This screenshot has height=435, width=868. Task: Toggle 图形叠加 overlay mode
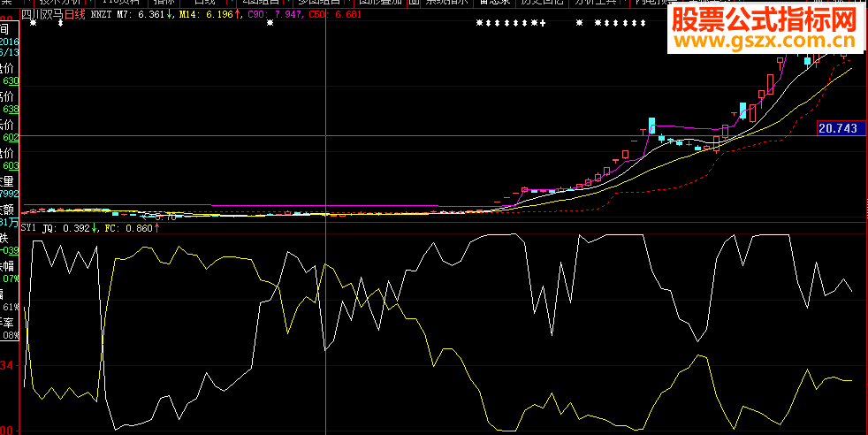378,3
